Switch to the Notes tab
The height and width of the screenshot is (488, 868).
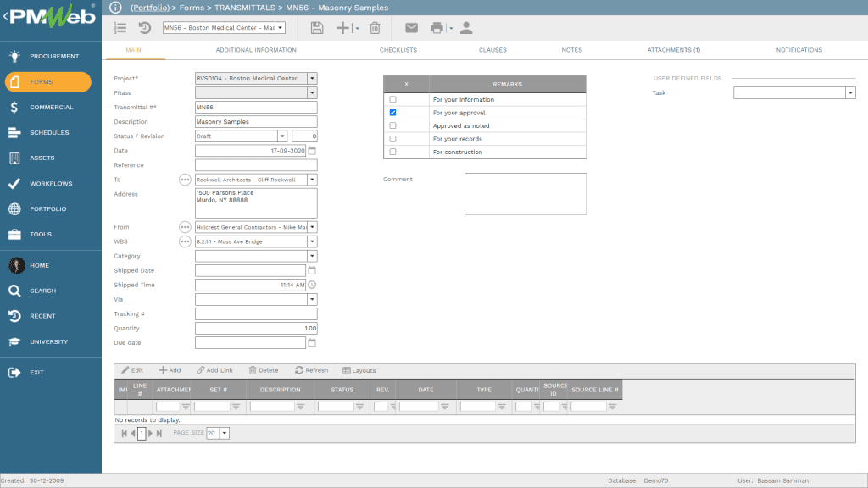pyautogui.click(x=572, y=50)
